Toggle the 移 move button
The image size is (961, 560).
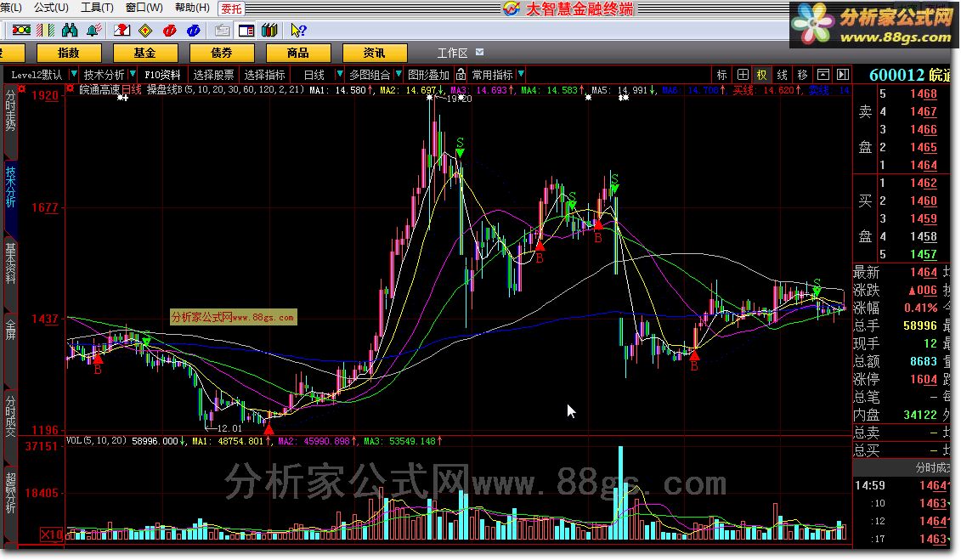click(802, 75)
